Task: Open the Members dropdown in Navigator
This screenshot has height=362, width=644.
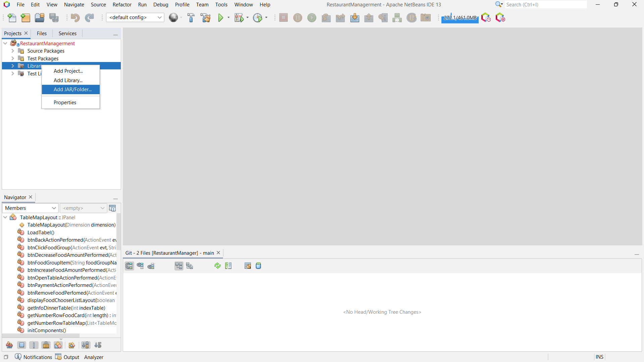Action: 30,208
